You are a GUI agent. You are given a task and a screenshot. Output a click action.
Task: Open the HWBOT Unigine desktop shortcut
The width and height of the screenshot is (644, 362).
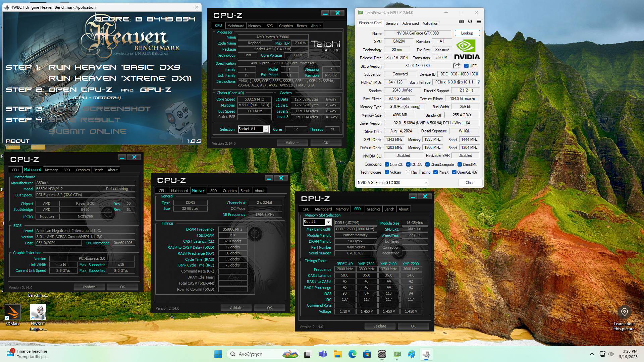38,317
